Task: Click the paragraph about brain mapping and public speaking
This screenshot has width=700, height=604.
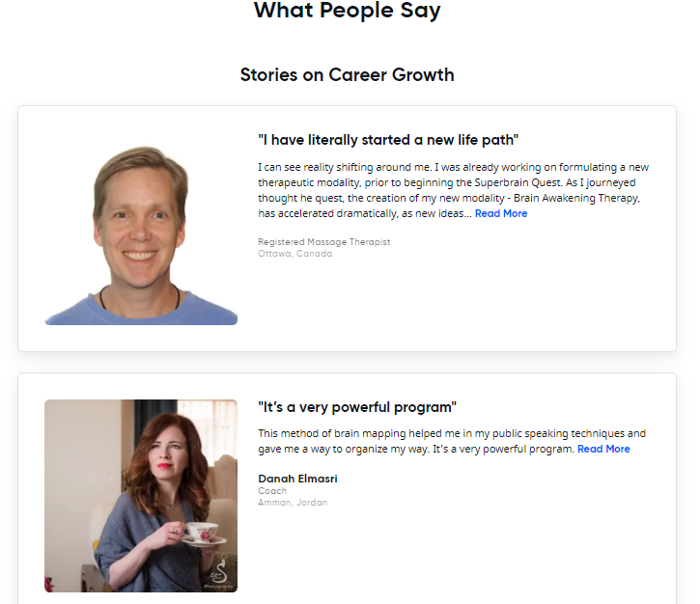Action: tap(452, 442)
